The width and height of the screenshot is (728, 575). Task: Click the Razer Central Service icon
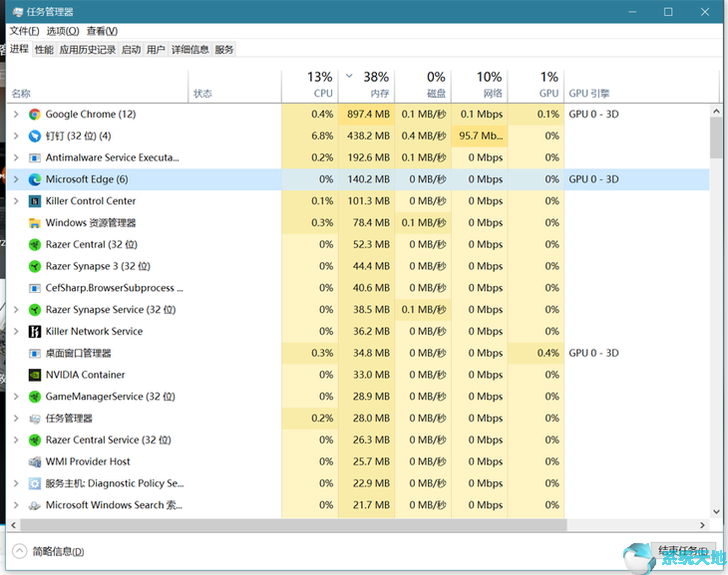34,440
